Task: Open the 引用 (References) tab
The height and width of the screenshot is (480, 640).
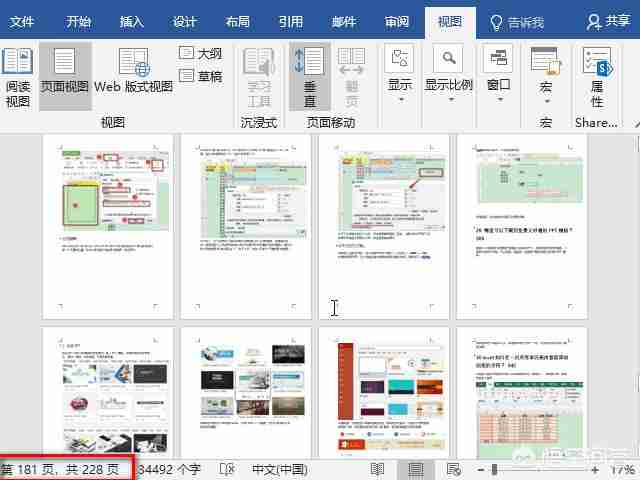Action: coord(291,21)
